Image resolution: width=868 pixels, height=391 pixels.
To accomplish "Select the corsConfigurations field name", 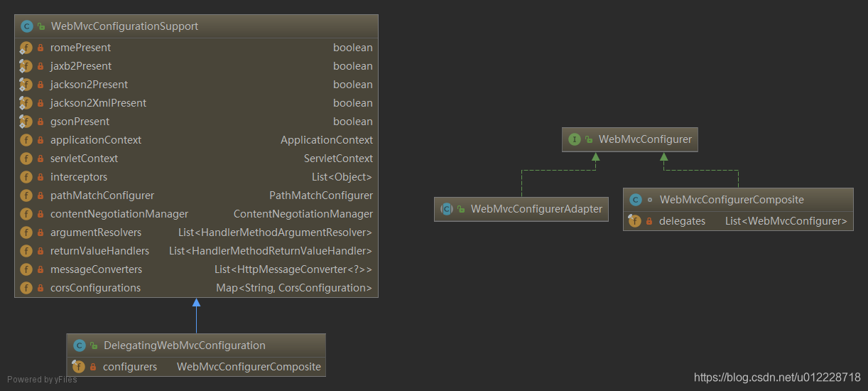I will (x=95, y=288).
